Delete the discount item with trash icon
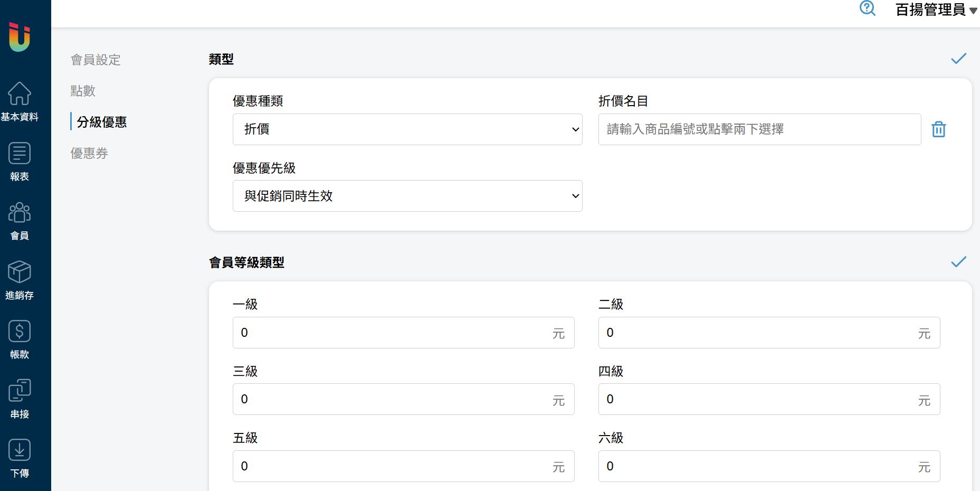Image resolution: width=980 pixels, height=491 pixels. pos(938,129)
